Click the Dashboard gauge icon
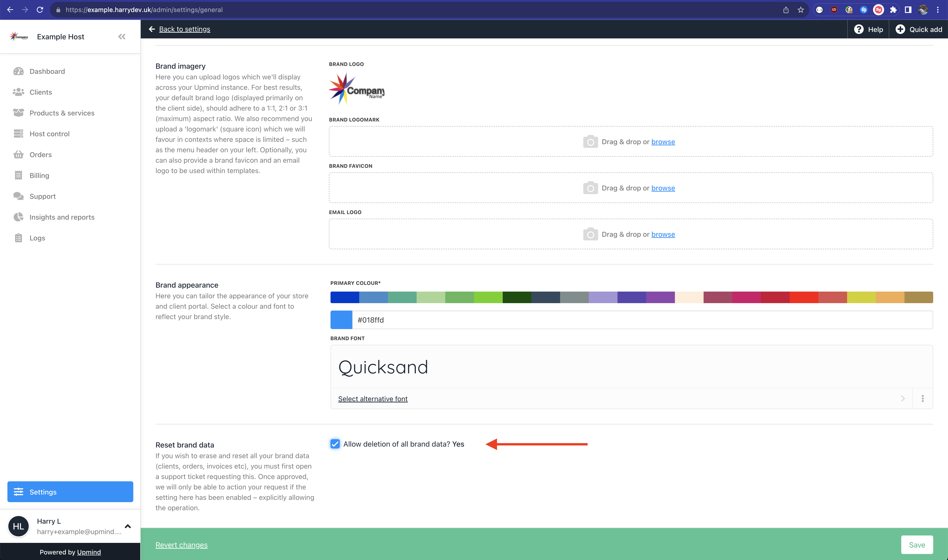 (x=18, y=71)
